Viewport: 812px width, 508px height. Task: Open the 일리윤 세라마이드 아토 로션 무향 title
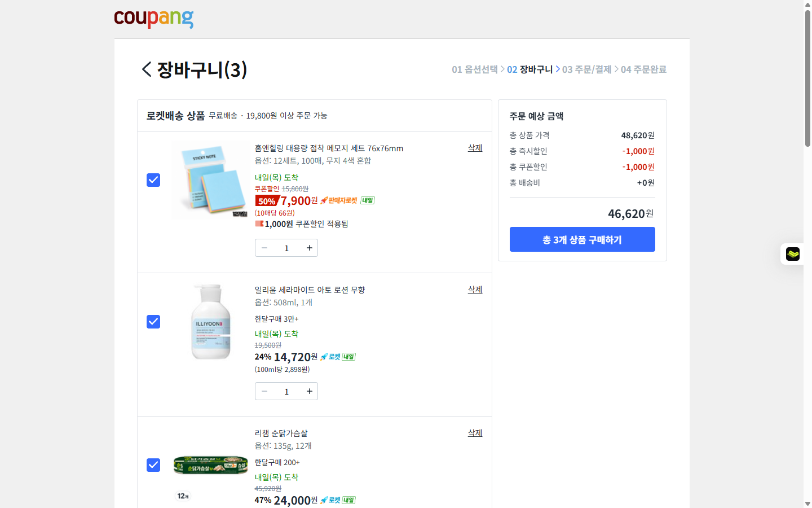(x=310, y=290)
